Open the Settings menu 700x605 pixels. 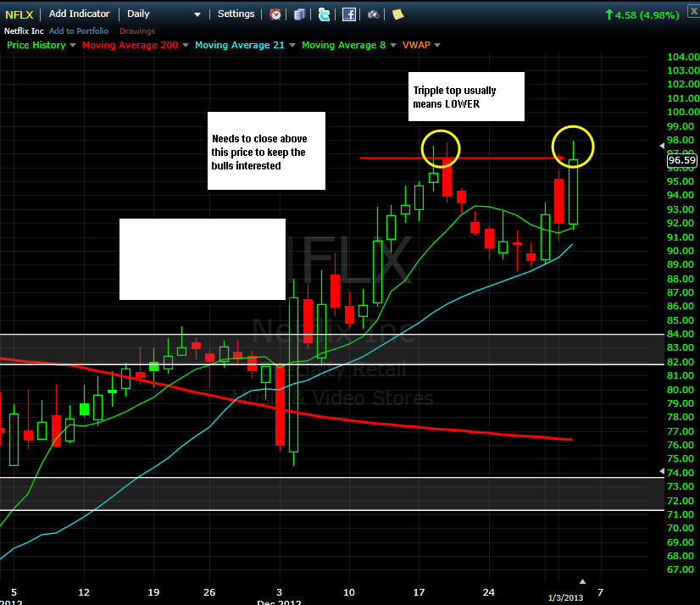tap(236, 14)
